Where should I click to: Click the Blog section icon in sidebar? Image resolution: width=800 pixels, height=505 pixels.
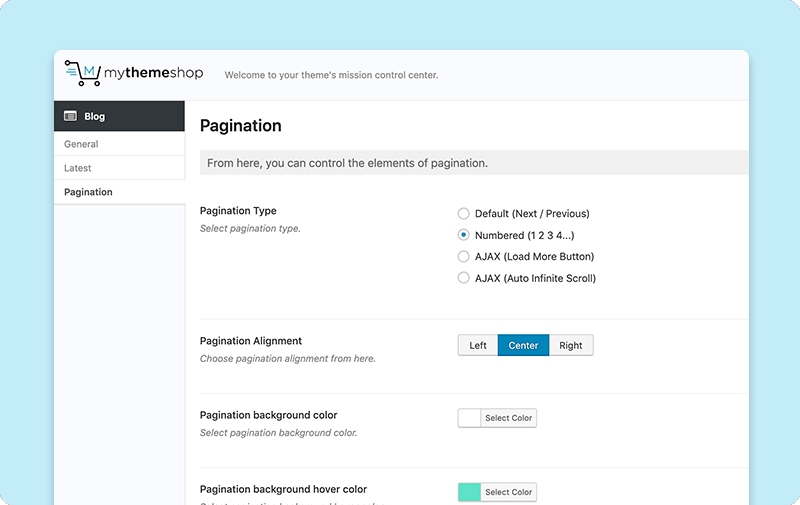pos(70,116)
